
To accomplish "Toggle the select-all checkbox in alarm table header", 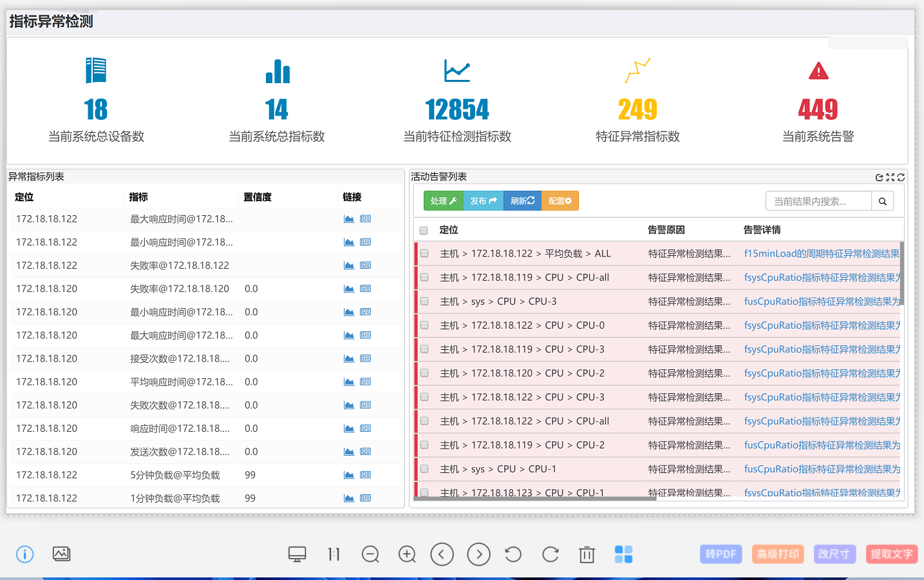I will (424, 231).
